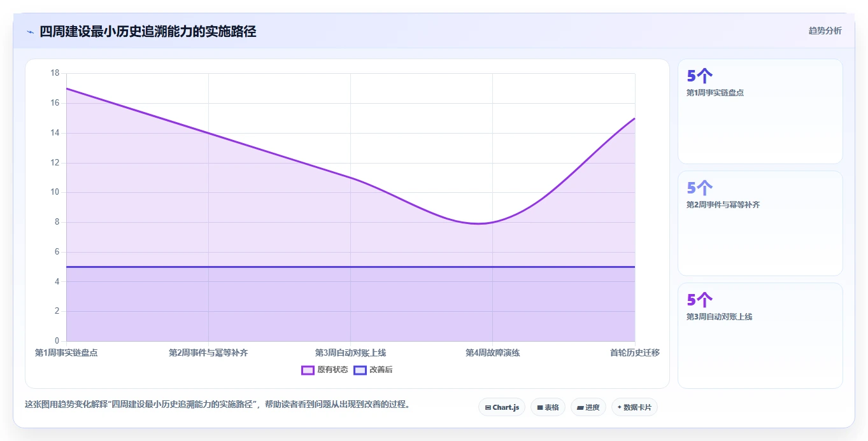Click the title 四周建设最小历史追溯能力的实施路径
Image resolution: width=868 pixels, height=441 pixels.
[148, 31]
